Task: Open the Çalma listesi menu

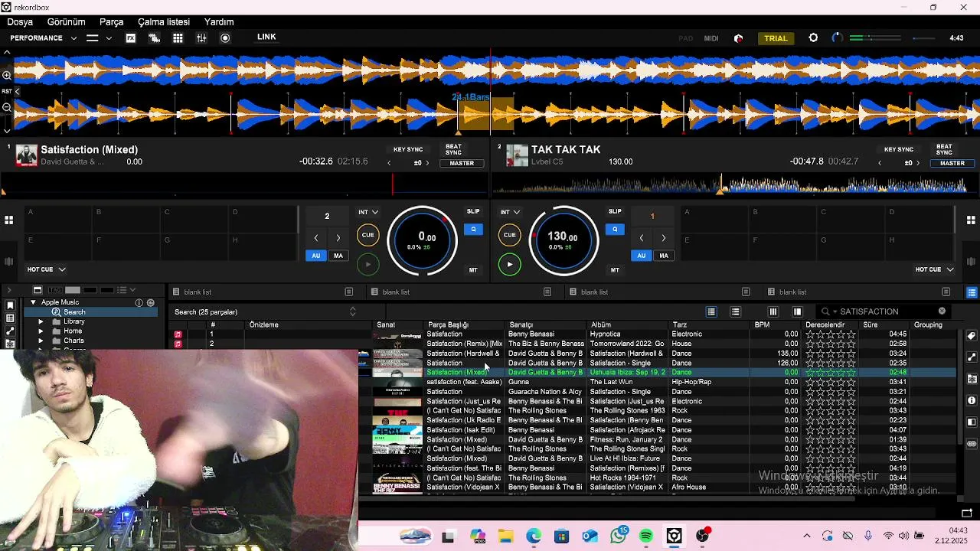Action: click(x=164, y=22)
